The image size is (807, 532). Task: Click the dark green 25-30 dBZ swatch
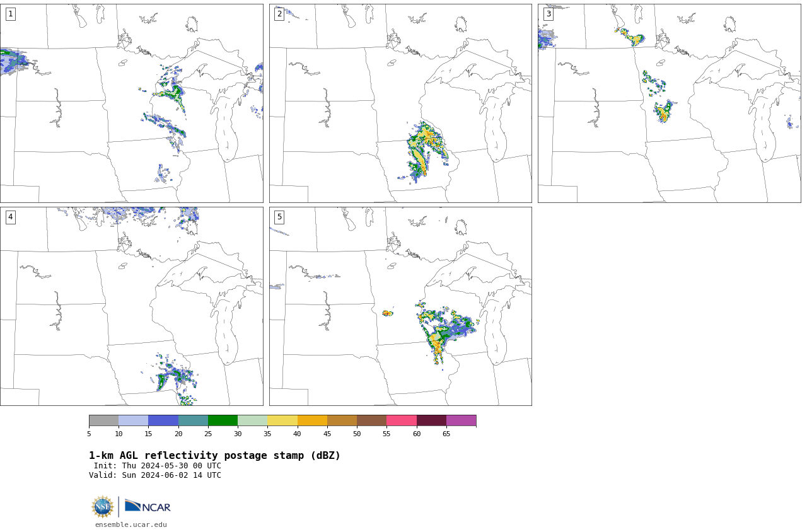[x=223, y=420]
